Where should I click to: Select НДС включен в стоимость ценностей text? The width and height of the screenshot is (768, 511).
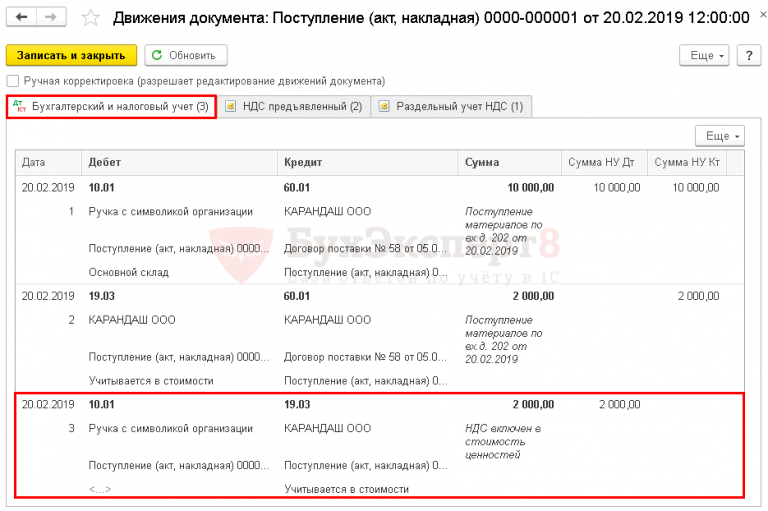coord(503,441)
